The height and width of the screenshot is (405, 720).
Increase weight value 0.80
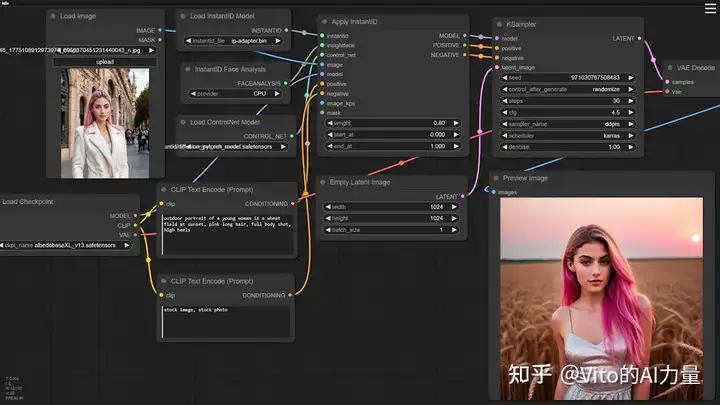[456, 123]
